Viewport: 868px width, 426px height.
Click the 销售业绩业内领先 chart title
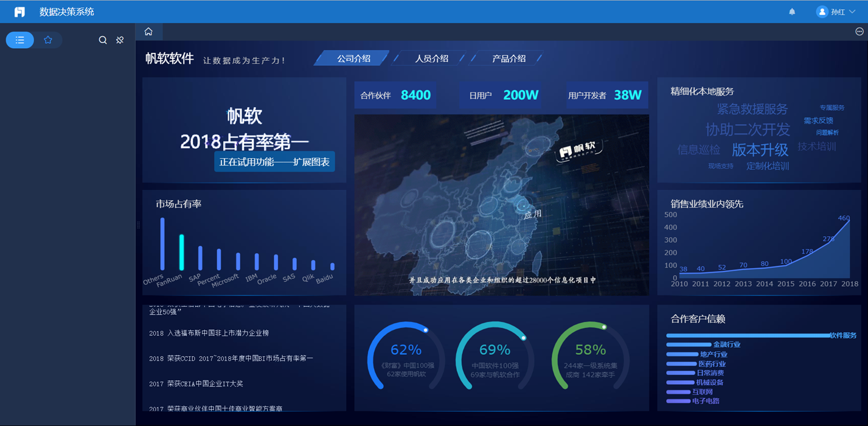click(x=707, y=204)
